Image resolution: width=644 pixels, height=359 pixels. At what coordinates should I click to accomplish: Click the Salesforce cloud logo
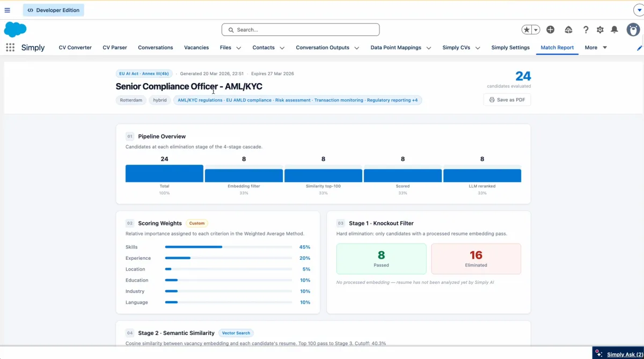click(15, 30)
